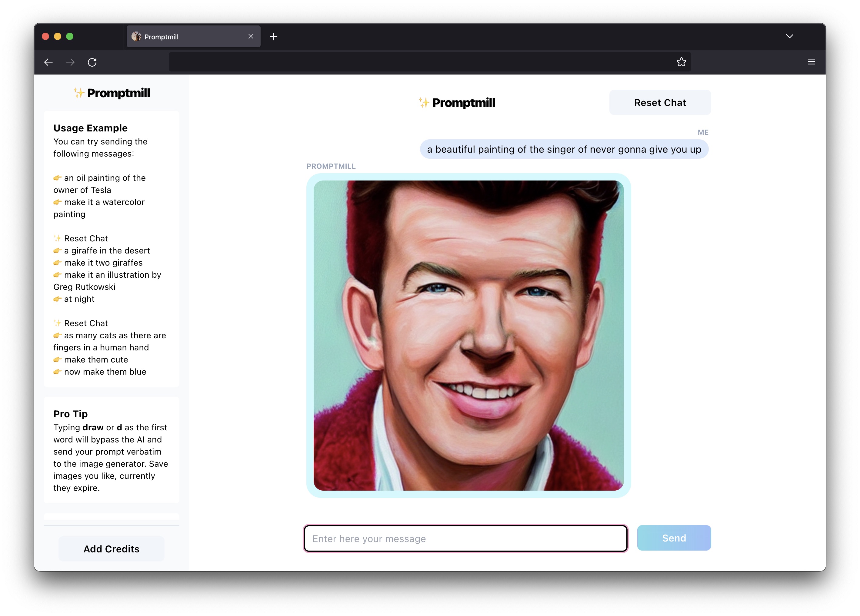Click the center Promptmill header logo

coord(457,103)
